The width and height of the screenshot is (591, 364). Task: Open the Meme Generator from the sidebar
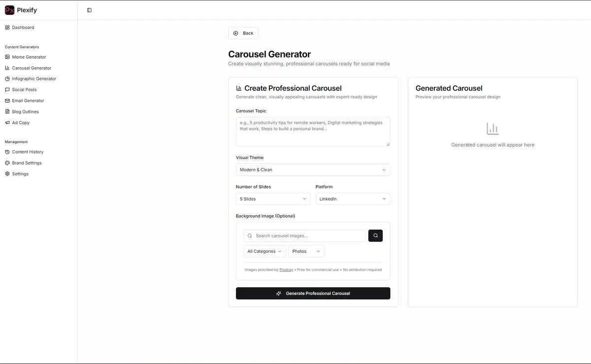click(x=30, y=57)
